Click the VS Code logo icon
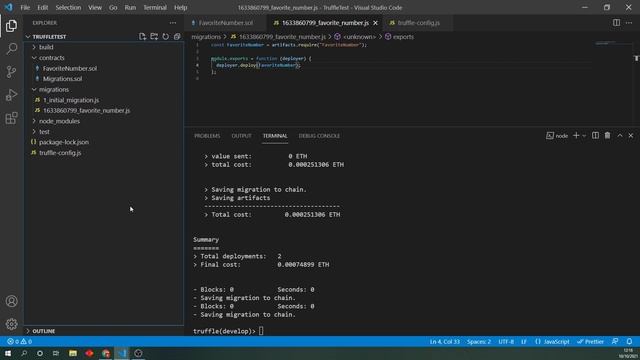Image resolution: width=640 pixels, height=360 pixels. click(9, 7)
